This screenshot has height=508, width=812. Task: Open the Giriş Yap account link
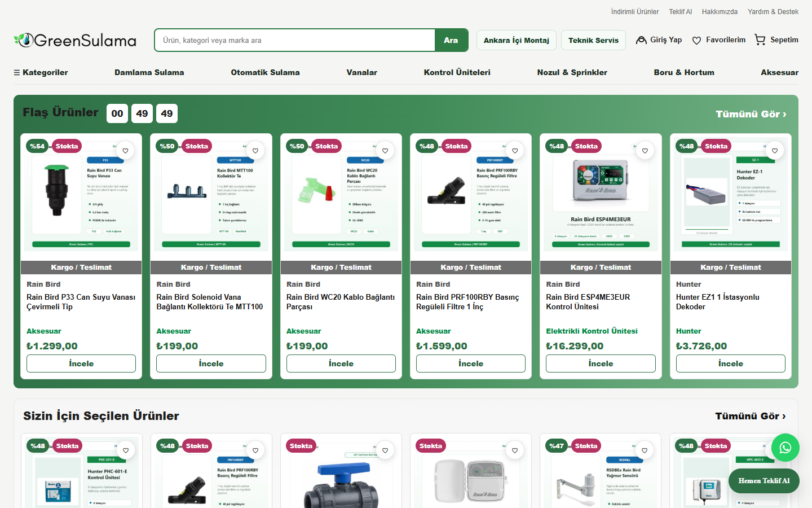click(659, 40)
